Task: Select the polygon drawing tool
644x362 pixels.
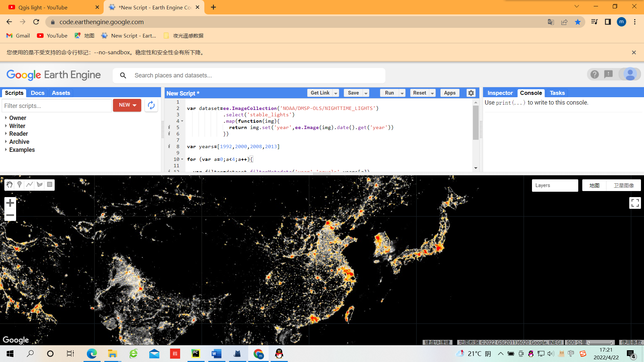Action: [39, 184]
